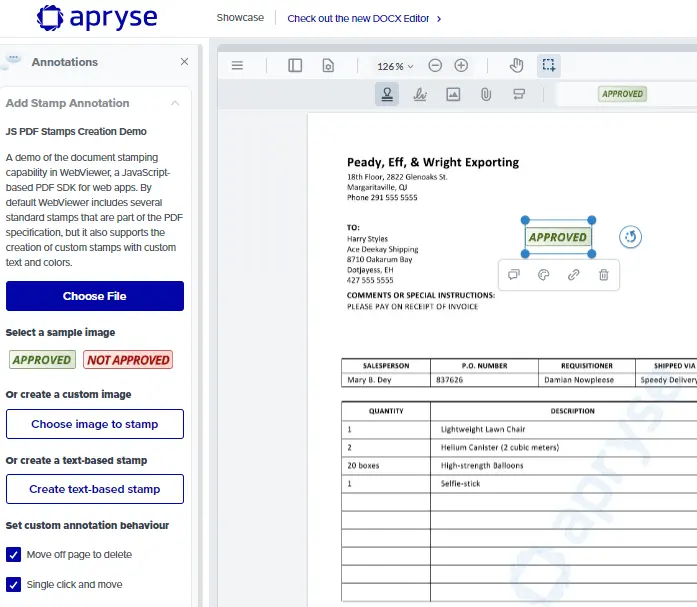Click the Peady, Eff, & Wright Exporting heading

[x=433, y=162]
